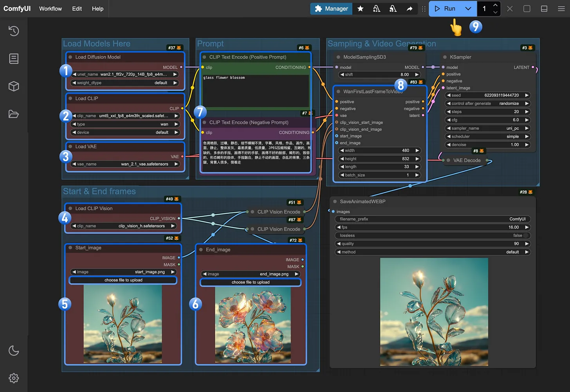Toggle dark theme moon icon
This screenshot has width=570, height=392.
tap(14, 350)
